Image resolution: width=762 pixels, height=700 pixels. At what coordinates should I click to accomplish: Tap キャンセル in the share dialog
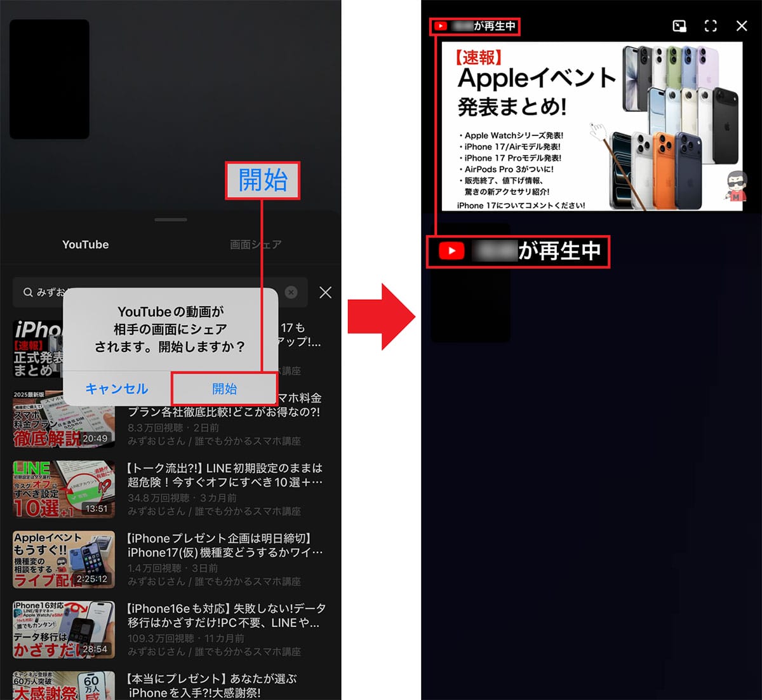[117, 389]
